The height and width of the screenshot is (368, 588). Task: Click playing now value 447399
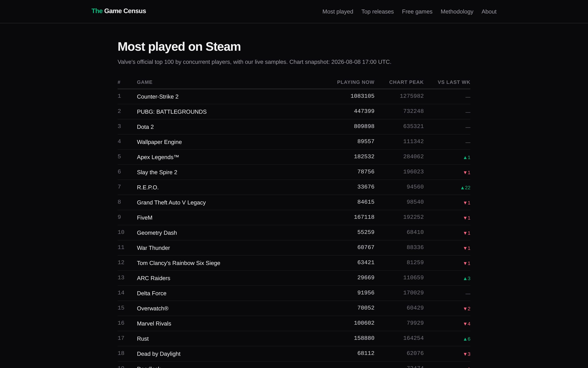pos(364,111)
